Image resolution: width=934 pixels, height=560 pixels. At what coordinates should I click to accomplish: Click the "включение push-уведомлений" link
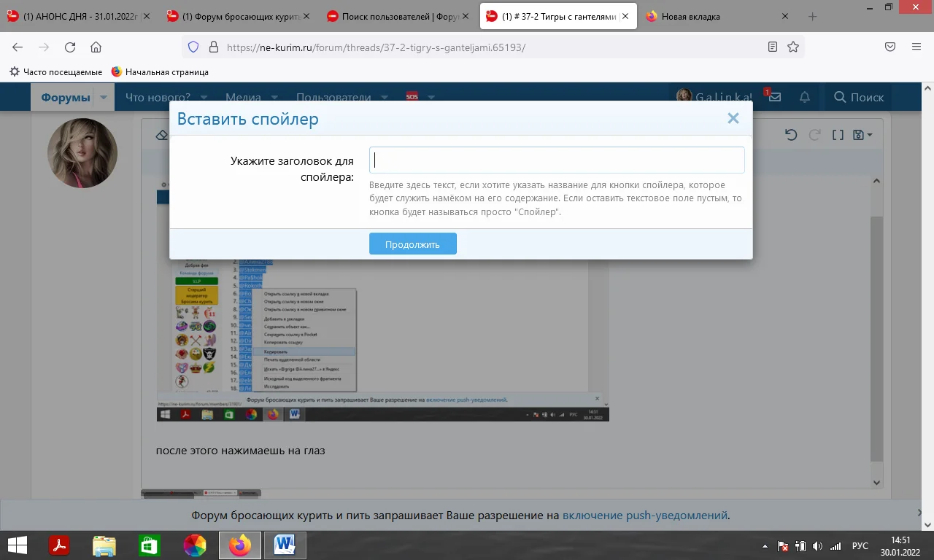645,515
